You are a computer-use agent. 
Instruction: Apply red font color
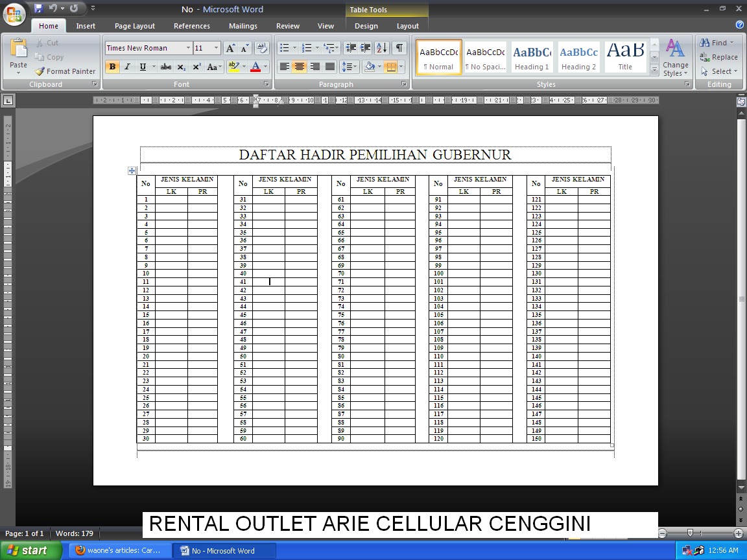coord(255,67)
